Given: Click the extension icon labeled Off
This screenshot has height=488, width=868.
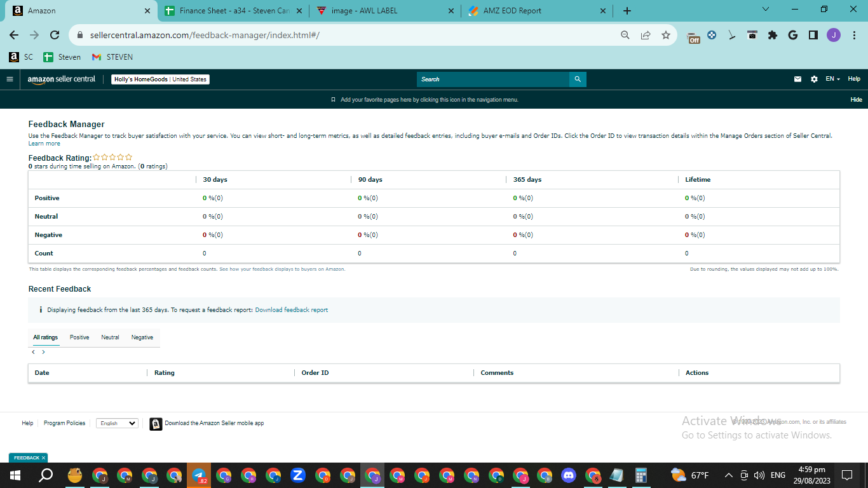Looking at the screenshot, I should click(x=694, y=37).
